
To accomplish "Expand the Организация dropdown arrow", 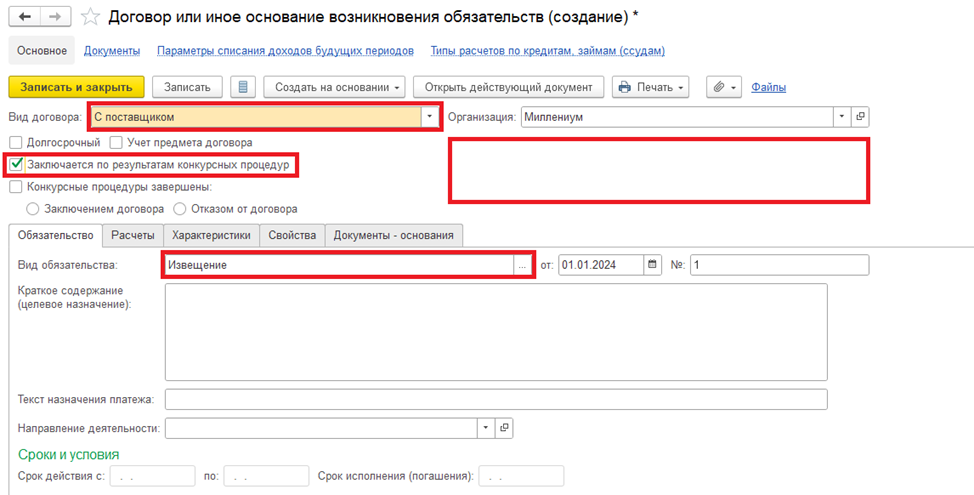I will coord(843,117).
